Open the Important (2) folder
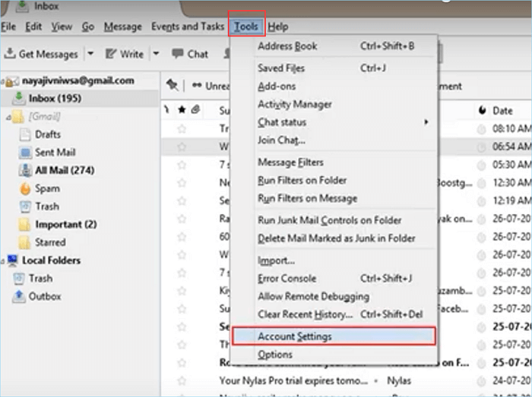Viewport: 532px width, 397px height. pos(58,224)
